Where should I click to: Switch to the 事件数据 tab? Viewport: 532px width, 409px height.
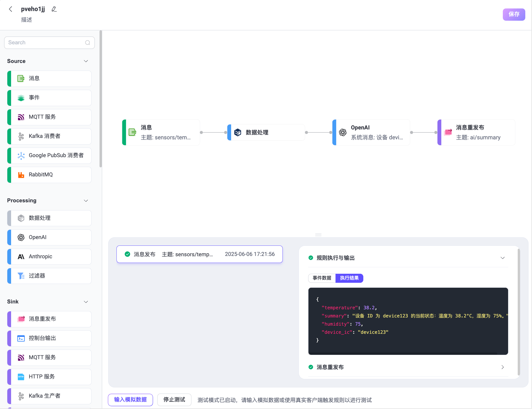(321, 278)
